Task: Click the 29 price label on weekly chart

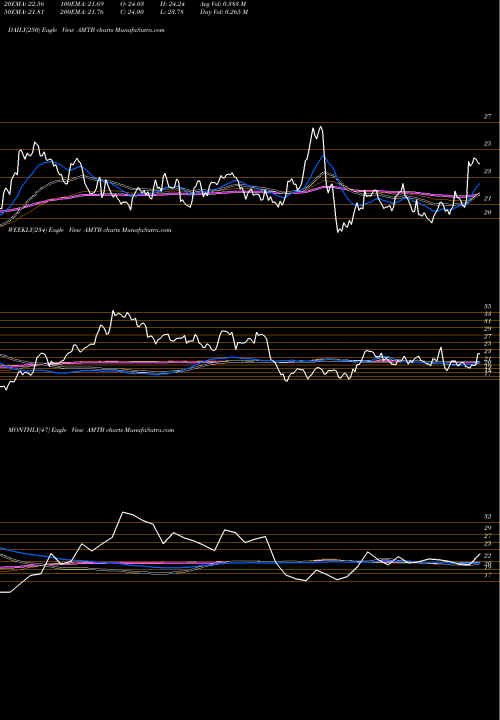Action: (x=488, y=329)
